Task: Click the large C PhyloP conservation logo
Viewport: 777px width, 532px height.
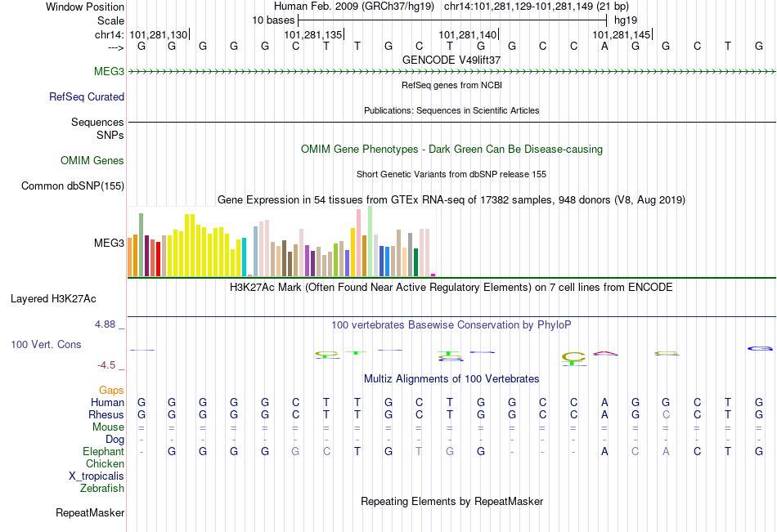Action: pos(574,356)
